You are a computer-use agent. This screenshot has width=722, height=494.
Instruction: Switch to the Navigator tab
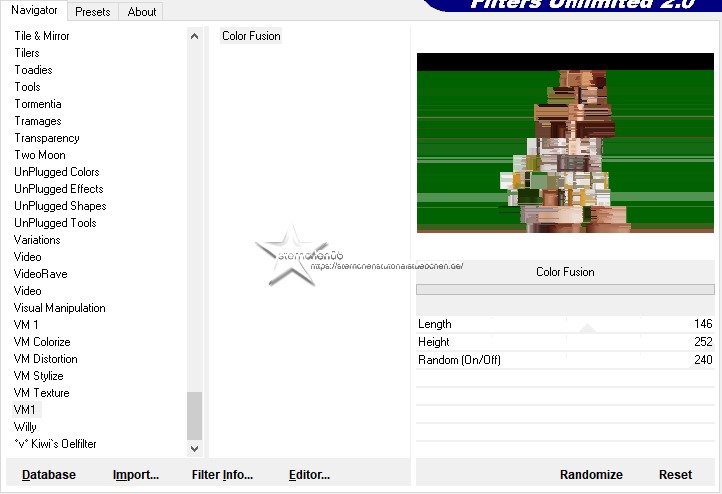(35, 10)
